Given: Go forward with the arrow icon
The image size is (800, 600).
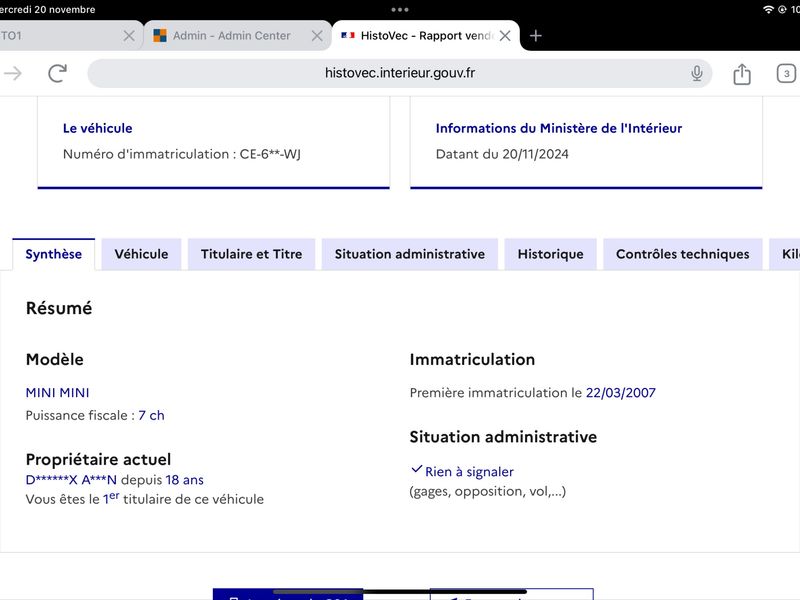Looking at the screenshot, I should tap(13, 73).
